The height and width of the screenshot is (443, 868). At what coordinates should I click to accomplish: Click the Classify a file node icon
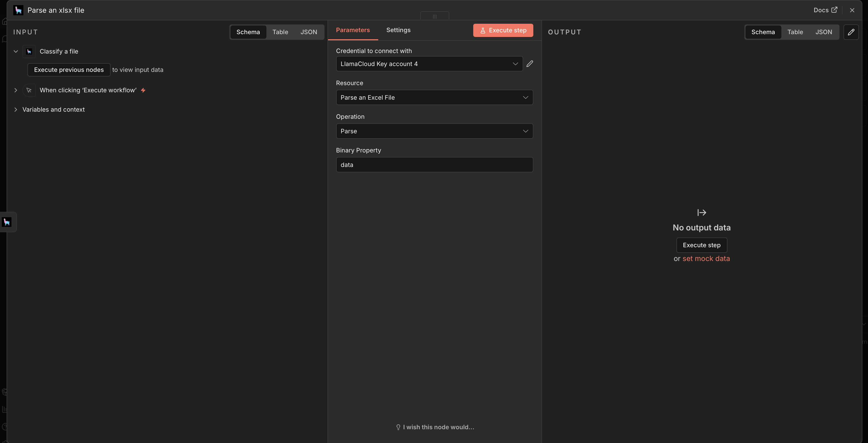tap(29, 51)
